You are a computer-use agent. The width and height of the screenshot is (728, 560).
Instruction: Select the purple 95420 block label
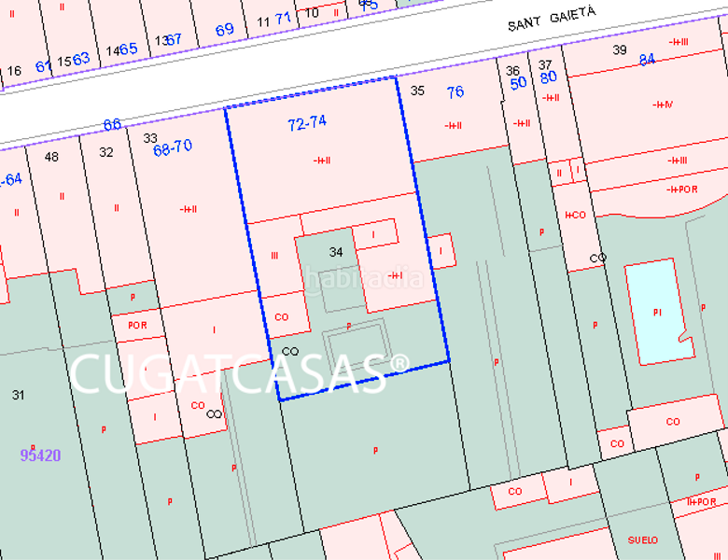tap(40, 455)
